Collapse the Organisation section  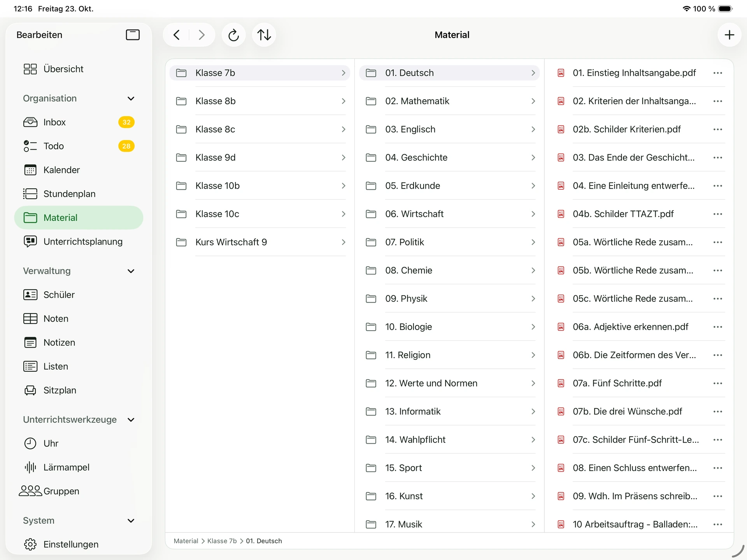point(131,98)
